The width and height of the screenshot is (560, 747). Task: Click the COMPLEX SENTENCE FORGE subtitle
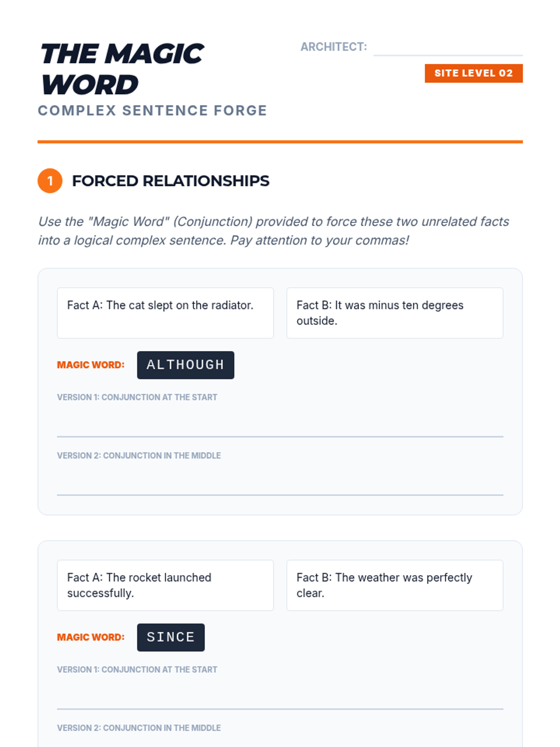pyautogui.click(x=152, y=111)
